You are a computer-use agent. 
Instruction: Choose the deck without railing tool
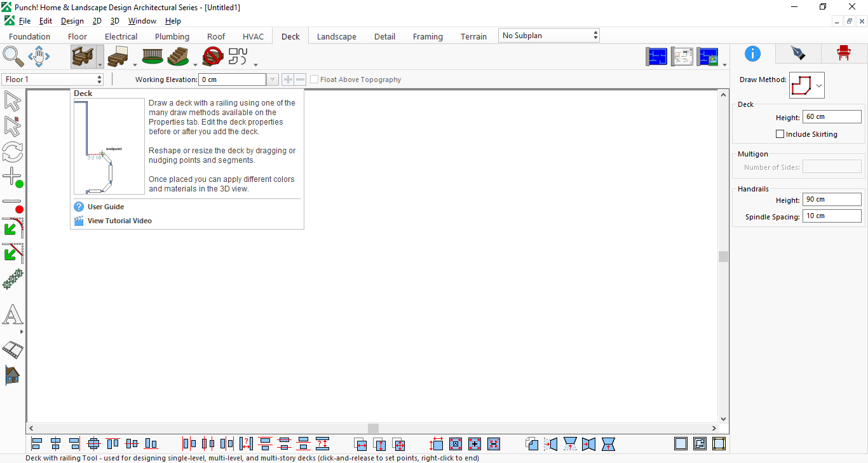pyautogui.click(x=118, y=57)
